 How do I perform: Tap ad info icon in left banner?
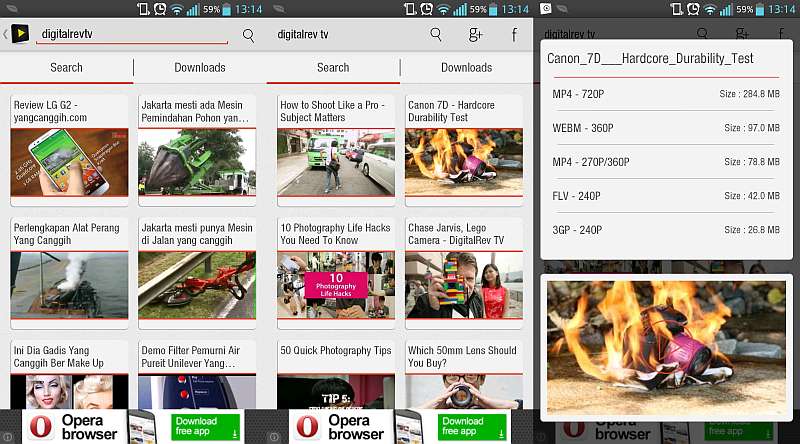(x=8, y=437)
